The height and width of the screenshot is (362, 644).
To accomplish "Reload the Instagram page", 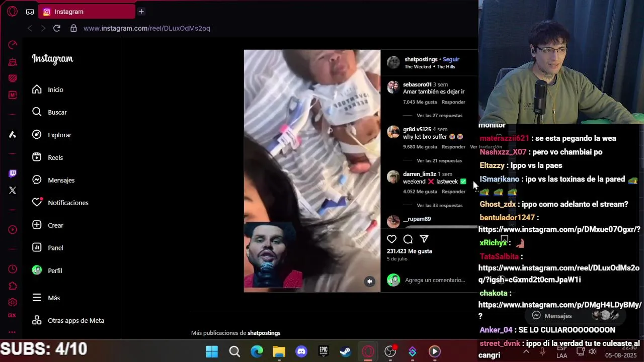I will [57, 28].
